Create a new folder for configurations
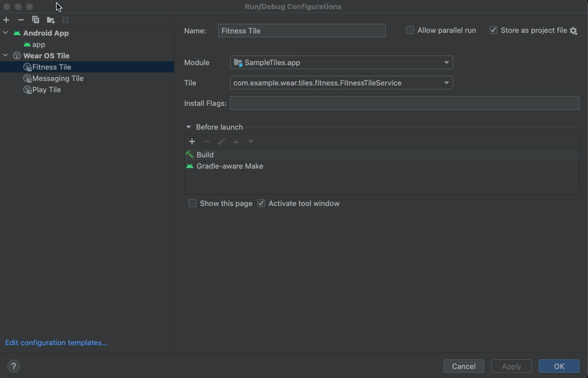 pyautogui.click(x=50, y=19)
